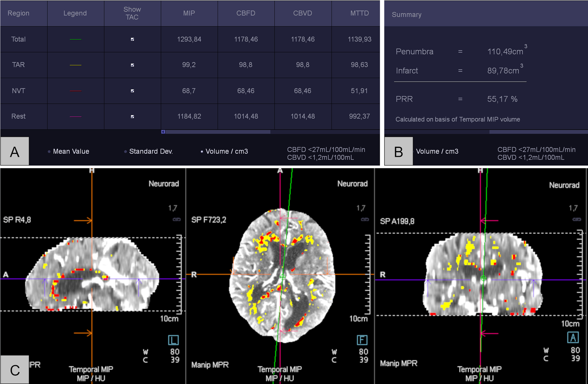Click the Infarct value 89,78cm3

tap(505, 70)
